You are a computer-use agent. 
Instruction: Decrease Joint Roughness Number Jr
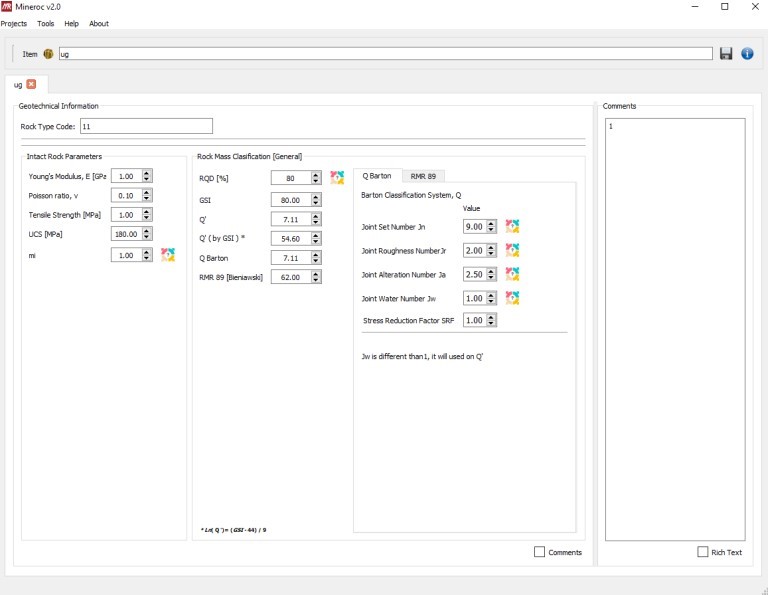[491, 254]
